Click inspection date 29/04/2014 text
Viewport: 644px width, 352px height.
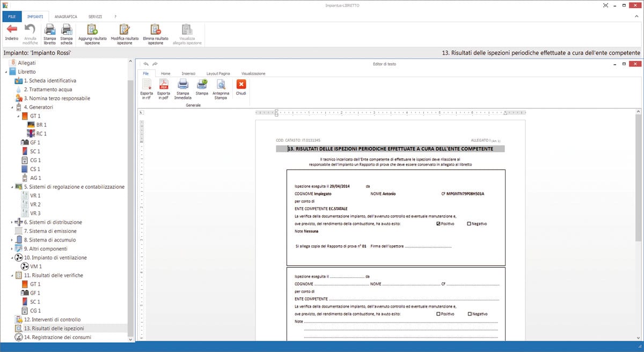(x=340, y=186)
